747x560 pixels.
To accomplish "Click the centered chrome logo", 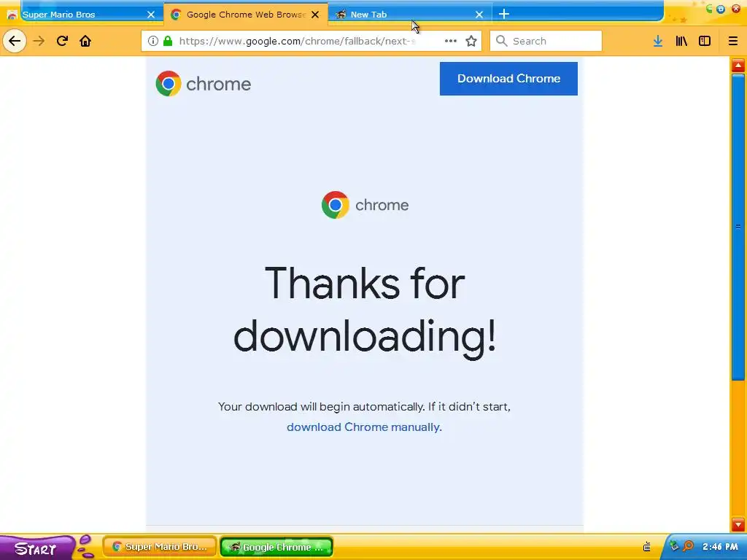I will pos(365,205).
